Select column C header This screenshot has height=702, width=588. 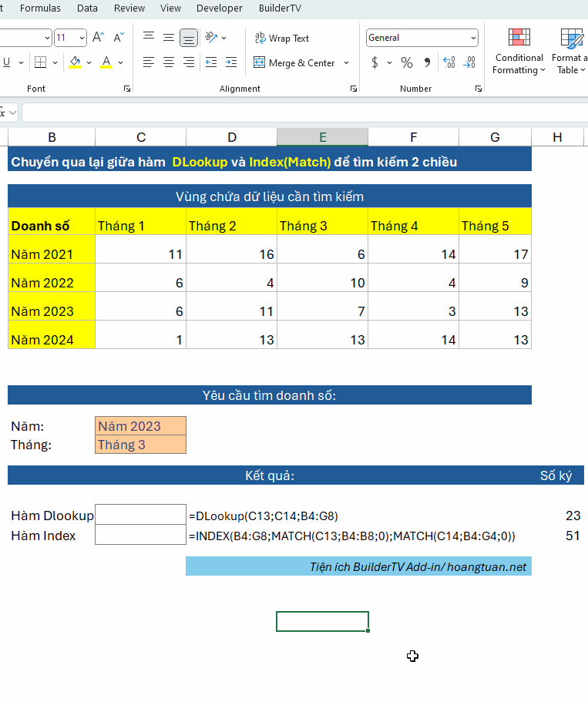pyautogui.click(x=140, y=137)
